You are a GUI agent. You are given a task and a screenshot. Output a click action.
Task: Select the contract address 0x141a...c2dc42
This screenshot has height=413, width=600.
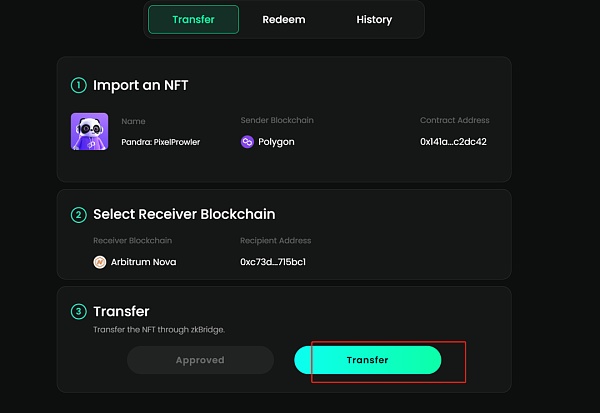453,142
